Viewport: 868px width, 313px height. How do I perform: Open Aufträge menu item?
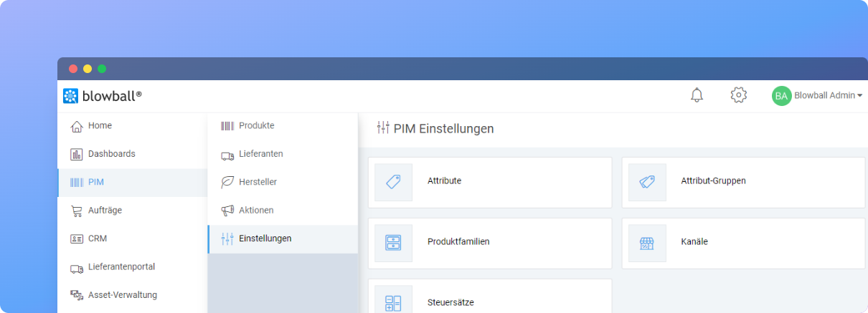point(132,211)
